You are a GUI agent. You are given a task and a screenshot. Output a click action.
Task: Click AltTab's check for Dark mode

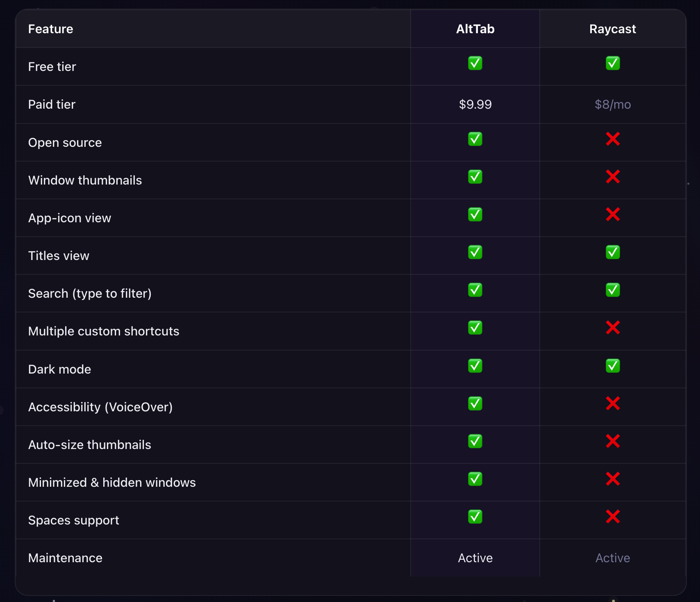(x=475, y=366)
